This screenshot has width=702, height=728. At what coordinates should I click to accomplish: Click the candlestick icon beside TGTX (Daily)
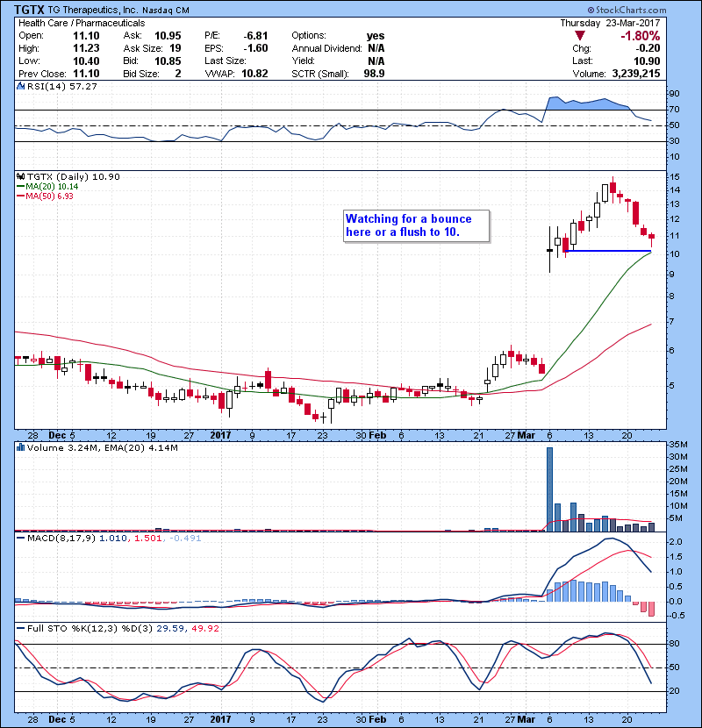pyautogui.click(x=20, y=176)
